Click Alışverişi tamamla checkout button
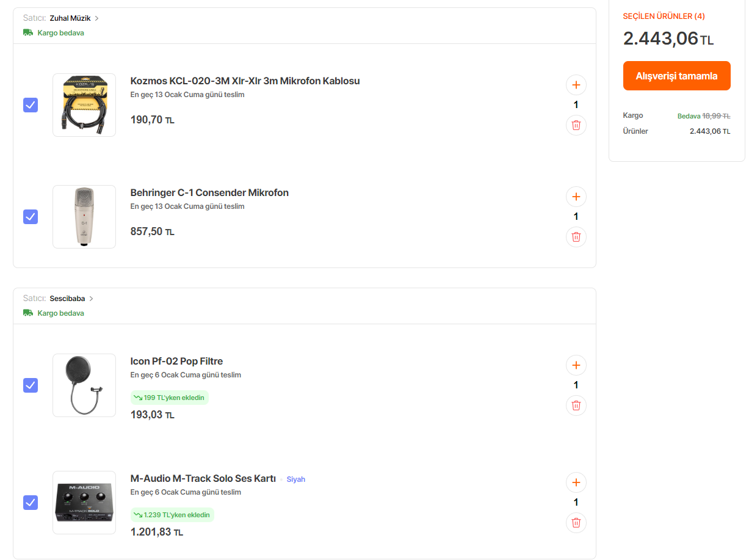This screenshot has width=749, height=560. pyautogui.click(x=676, y=76)
